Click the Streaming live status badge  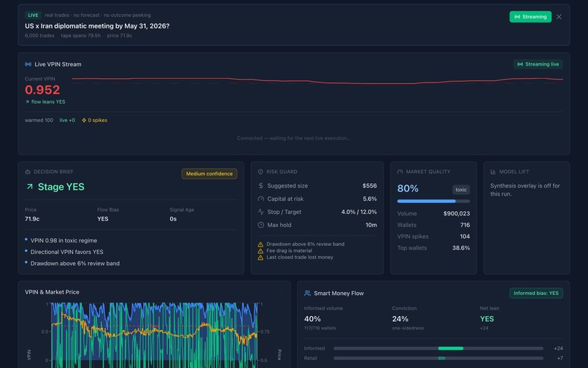point(538,64)
